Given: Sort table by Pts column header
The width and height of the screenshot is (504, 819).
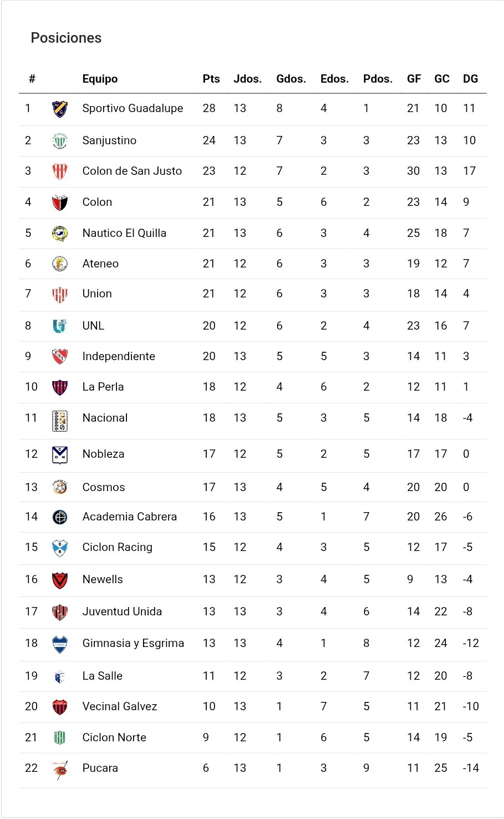Looking at the screenshot, I should [x=211, y=79].
